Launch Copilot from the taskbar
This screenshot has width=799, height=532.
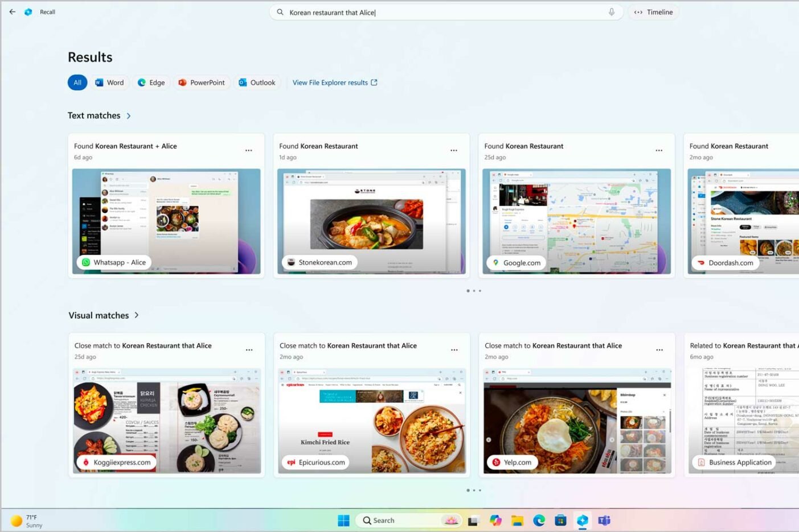(495, 521)
